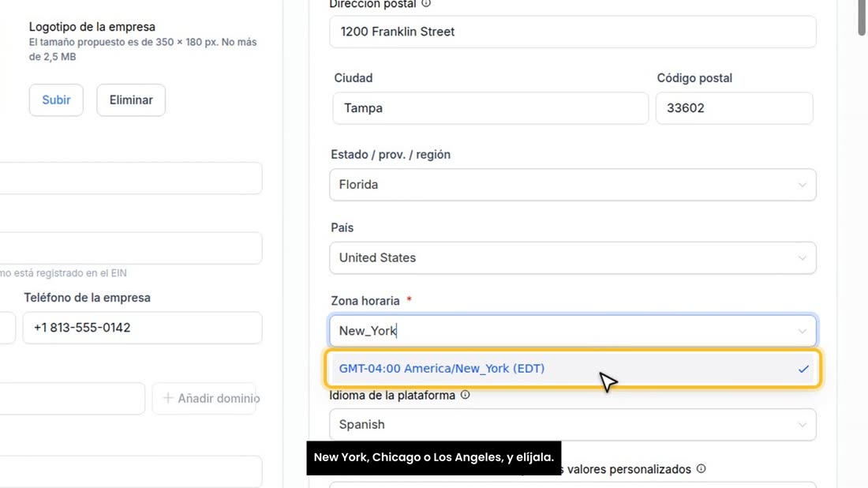Click the Teléfono de la empresa label
This screenshot has width=868, height=488.
pos(87,298)
